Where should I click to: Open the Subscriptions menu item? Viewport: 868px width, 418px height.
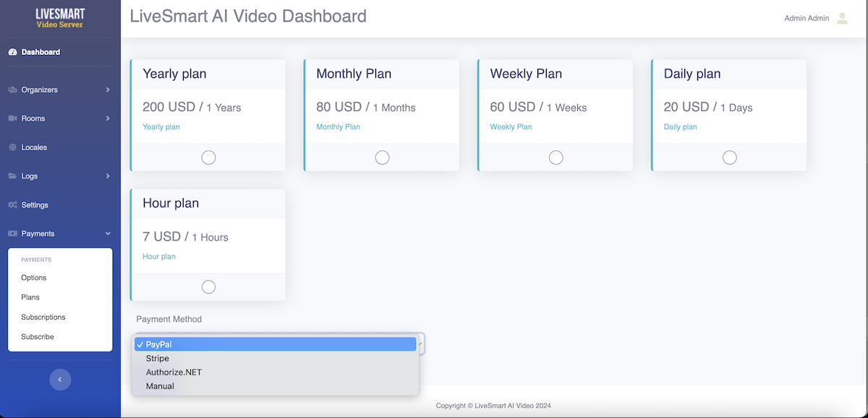coord(43,317)
